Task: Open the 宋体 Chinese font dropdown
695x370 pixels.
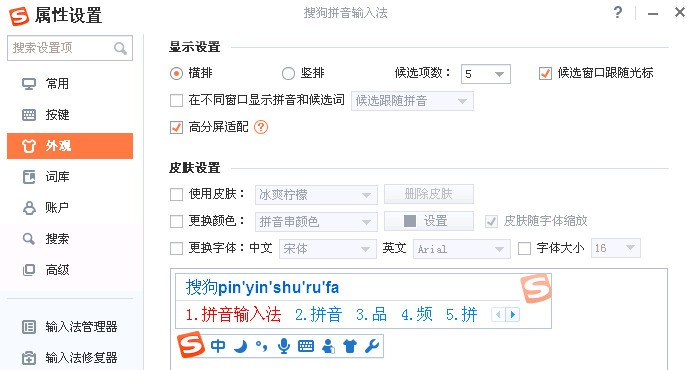Action: pos(328,249)
